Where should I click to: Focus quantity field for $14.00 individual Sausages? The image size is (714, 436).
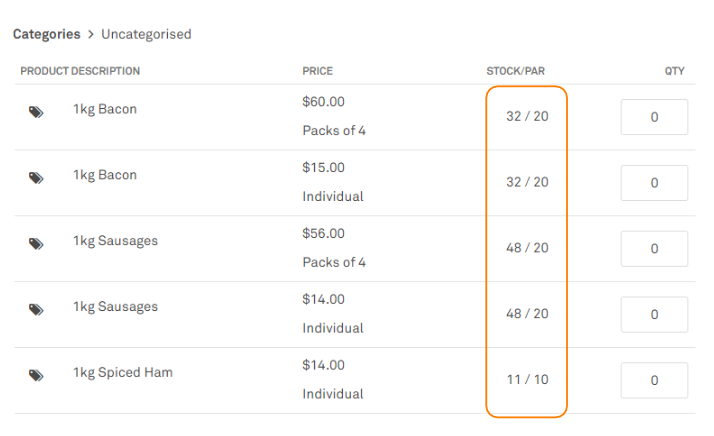click(654, 314)
